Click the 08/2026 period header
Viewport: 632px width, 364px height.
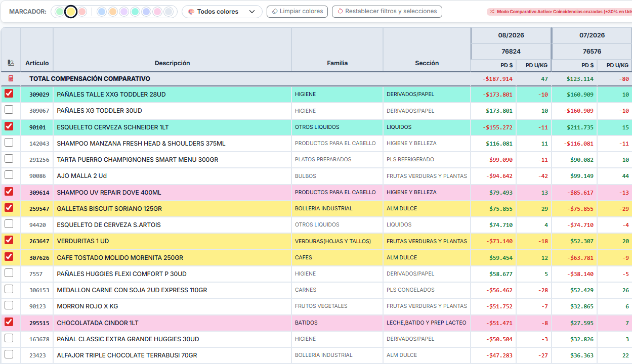511,35
